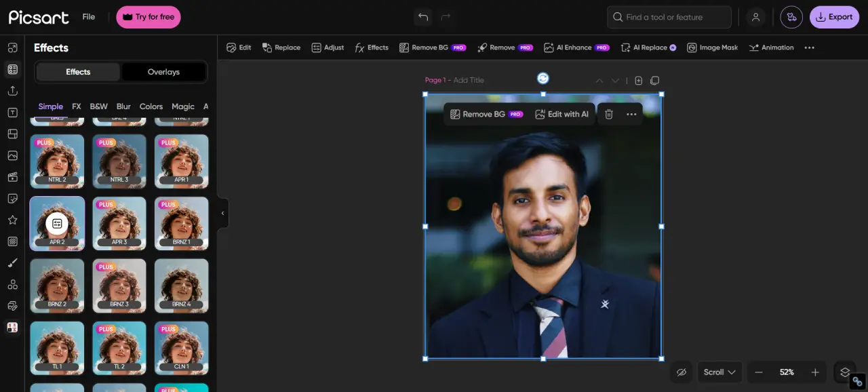Click Replace in the top toolbar

tap(281, 47)
